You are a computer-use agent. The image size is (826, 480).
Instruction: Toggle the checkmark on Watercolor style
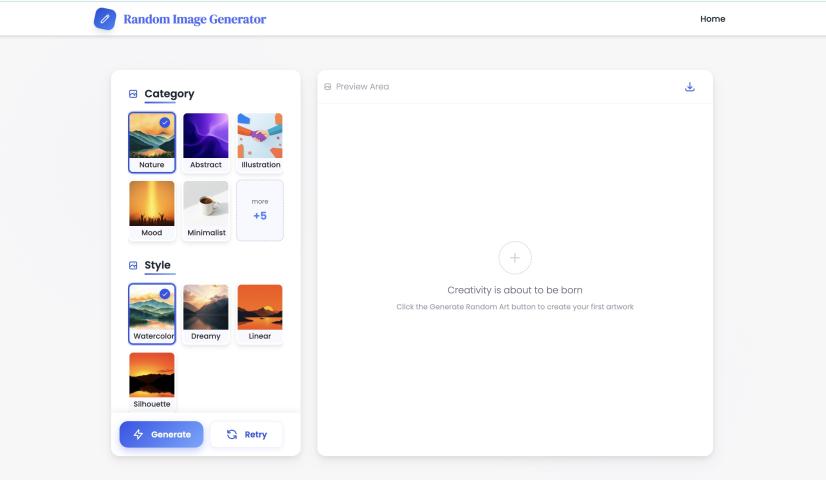coord(165,294)
